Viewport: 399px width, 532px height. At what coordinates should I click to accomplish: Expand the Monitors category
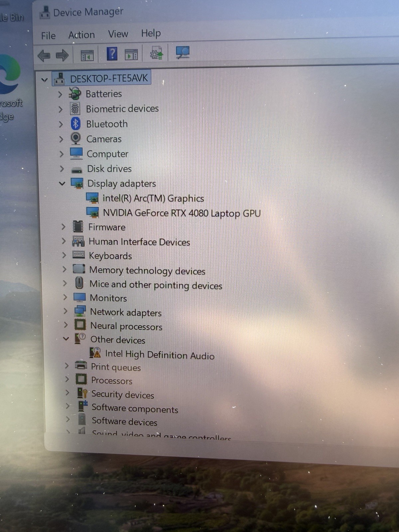point(65,297)
